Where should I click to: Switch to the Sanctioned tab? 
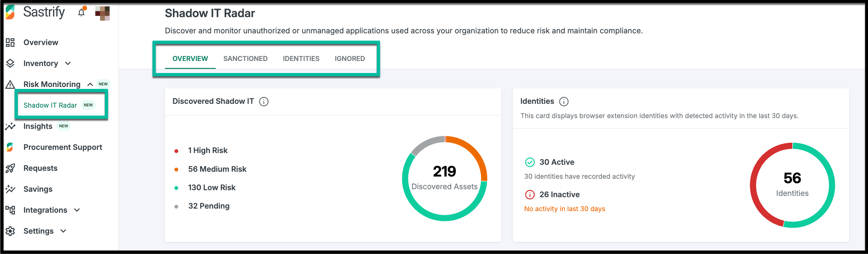245,59
